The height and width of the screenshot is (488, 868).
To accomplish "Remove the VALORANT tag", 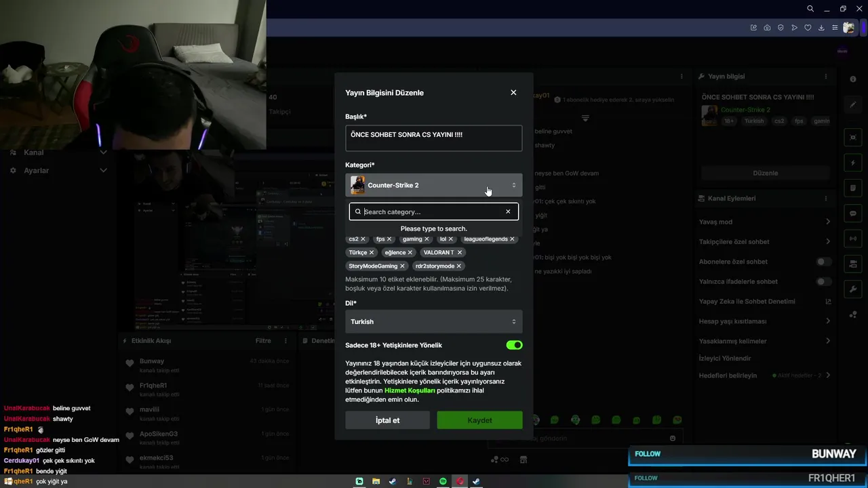I will tap(460, 253).
